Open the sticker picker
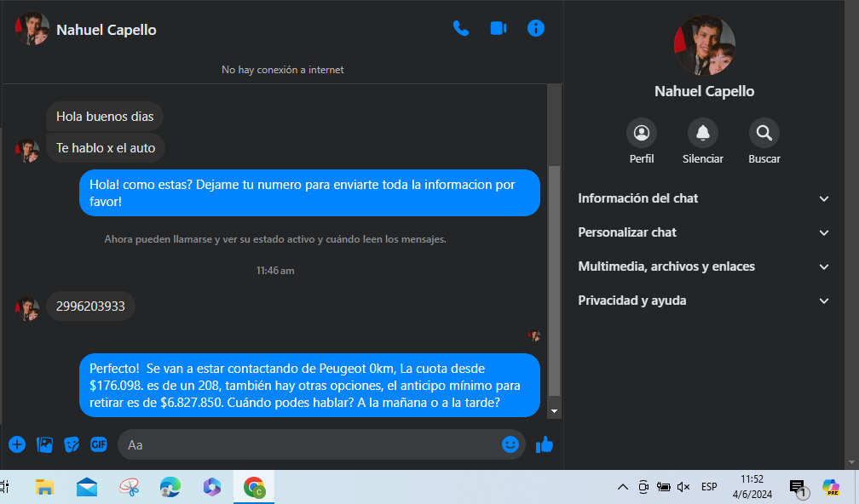859x504 pixels. tap(72, 444)
